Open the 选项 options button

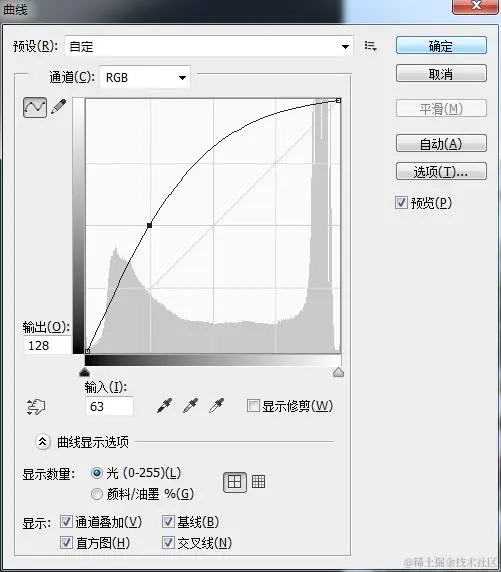point(441,171)
